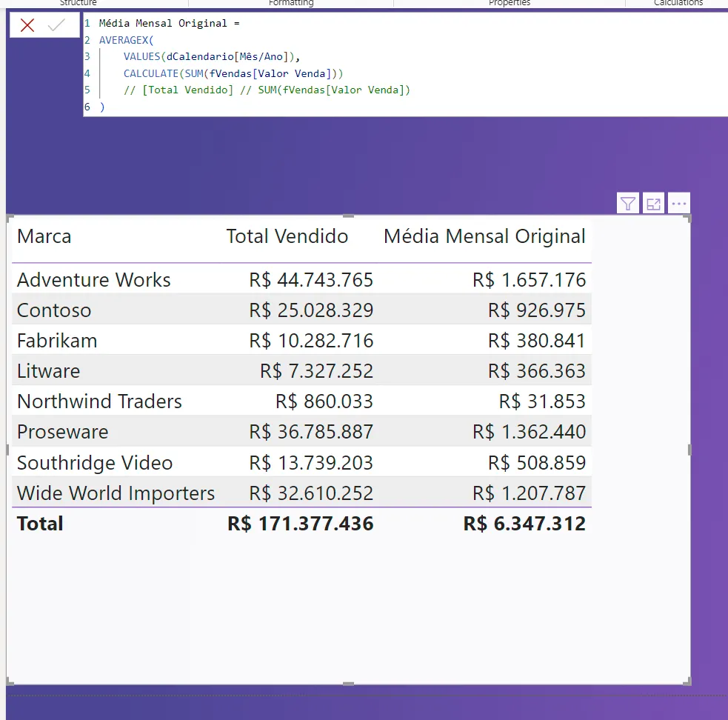
Task: Sort by the Marca column header
Action: (x=44, y=236)
